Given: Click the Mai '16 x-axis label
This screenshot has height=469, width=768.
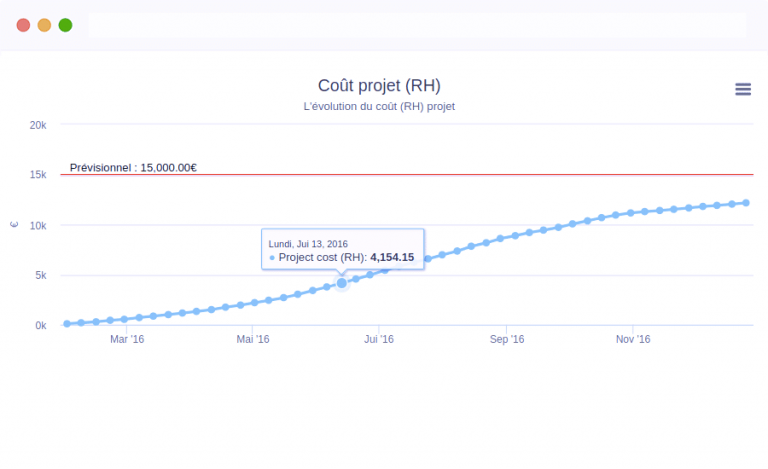Looking at the screenshot, I should 253,340.
